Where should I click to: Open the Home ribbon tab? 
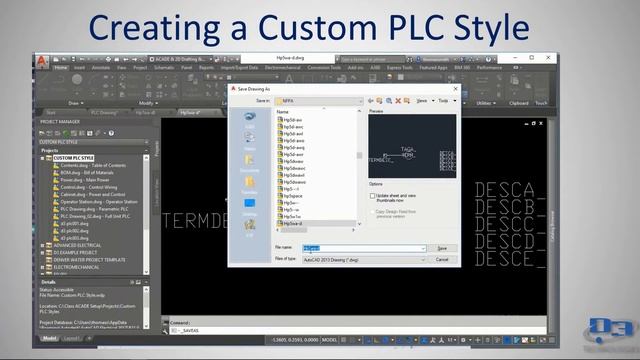click(61, 67)
